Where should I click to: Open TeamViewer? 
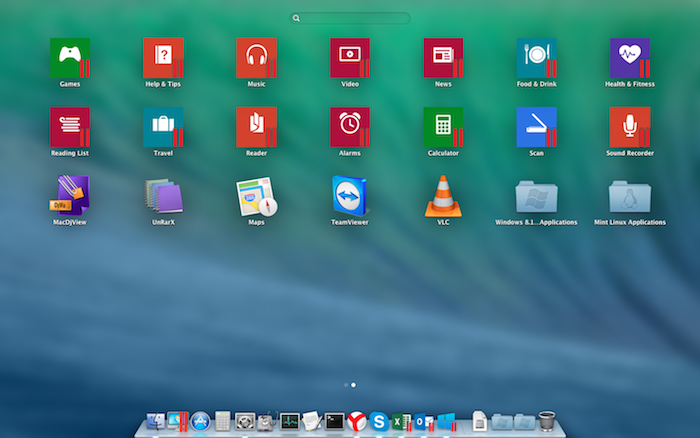(350, 196)
